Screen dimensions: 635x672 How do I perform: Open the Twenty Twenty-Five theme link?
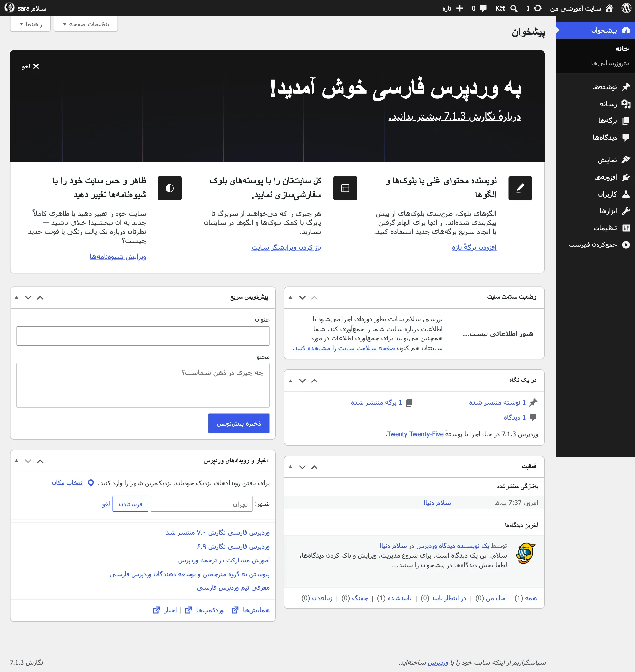click(415, 434)
